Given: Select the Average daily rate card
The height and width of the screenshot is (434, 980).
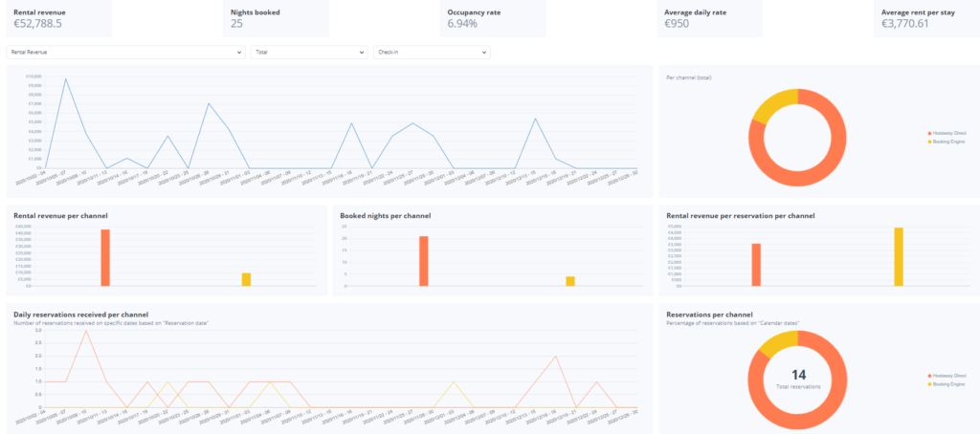Looking at the screenshot, I should (x=711, y=18).
